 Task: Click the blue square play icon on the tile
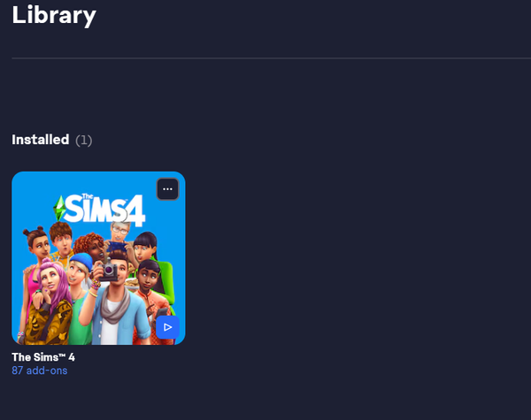(x=167, y=327)
